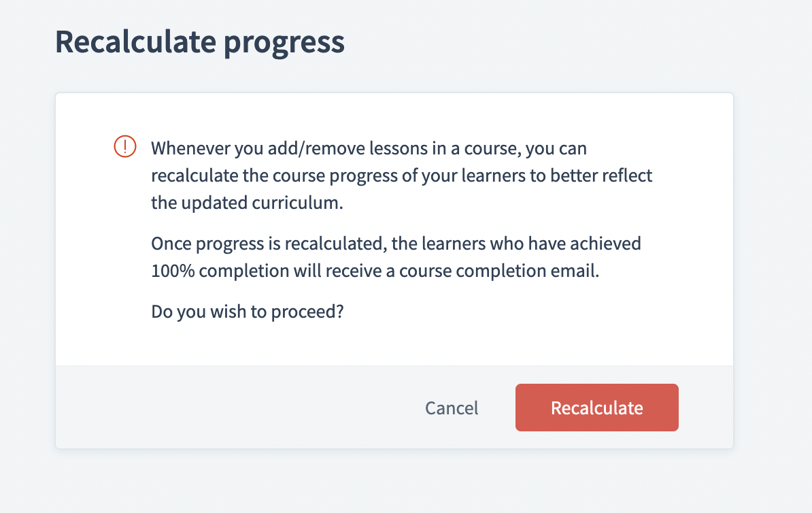Click the word "proceed?" in the question

[307, 312]
